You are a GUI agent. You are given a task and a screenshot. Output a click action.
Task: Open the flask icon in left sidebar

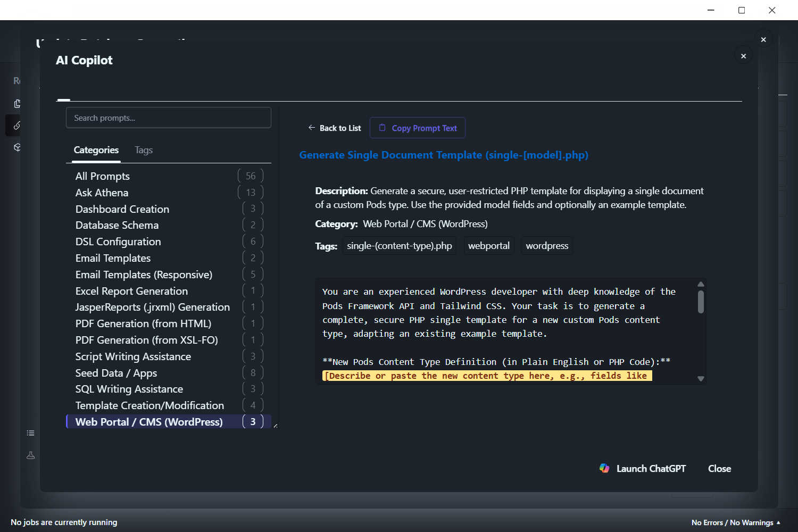tap(31, 455)
